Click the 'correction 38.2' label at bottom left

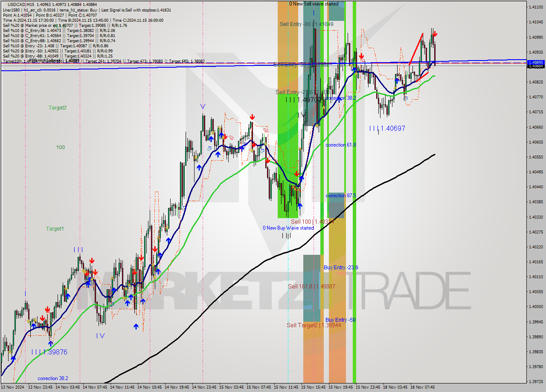pyautogui.click(x=53, y=378)
